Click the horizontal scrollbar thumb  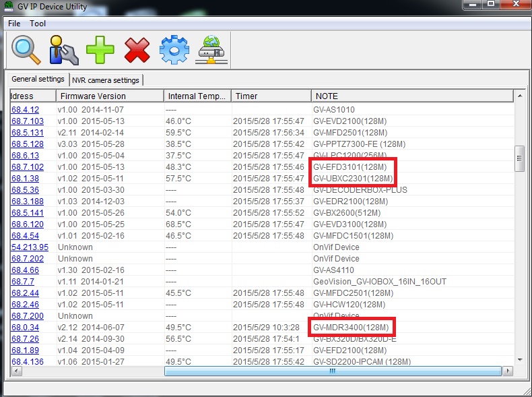click(x=333, y=371)
